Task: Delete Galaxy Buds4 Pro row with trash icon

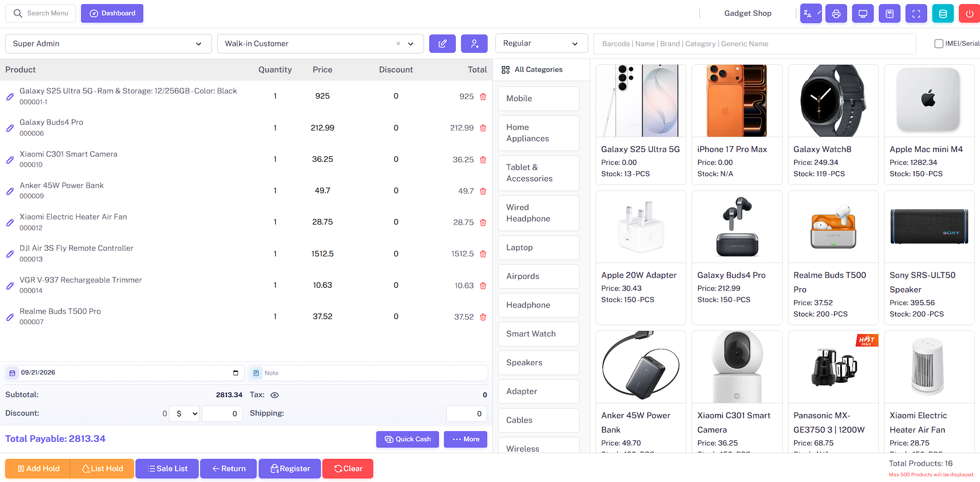Action: (x=483, y=128)
